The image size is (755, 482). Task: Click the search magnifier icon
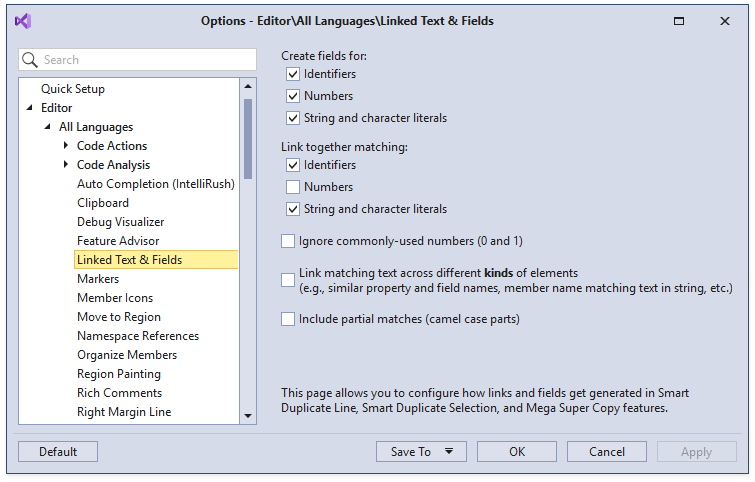(30, 60)
